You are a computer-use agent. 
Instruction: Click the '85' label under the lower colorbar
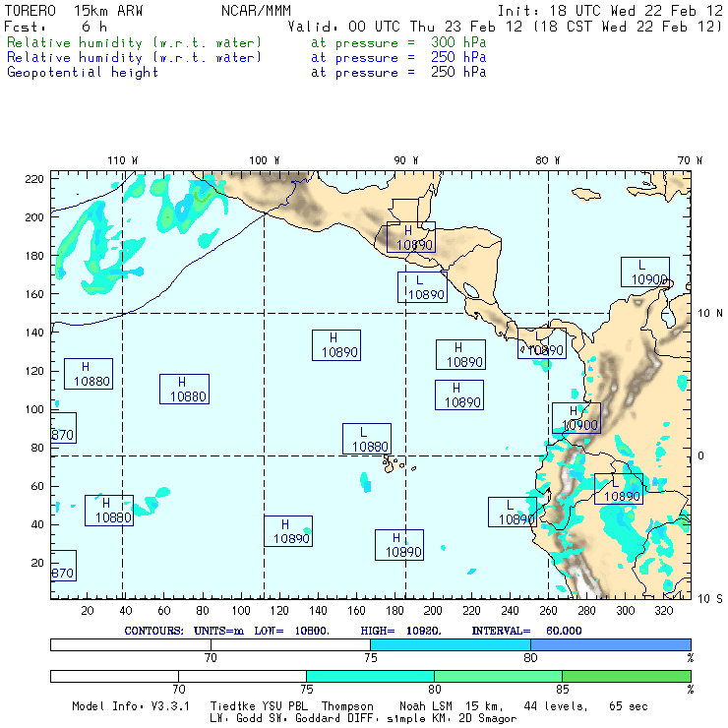pyautogui.click(x=563, y=690)
